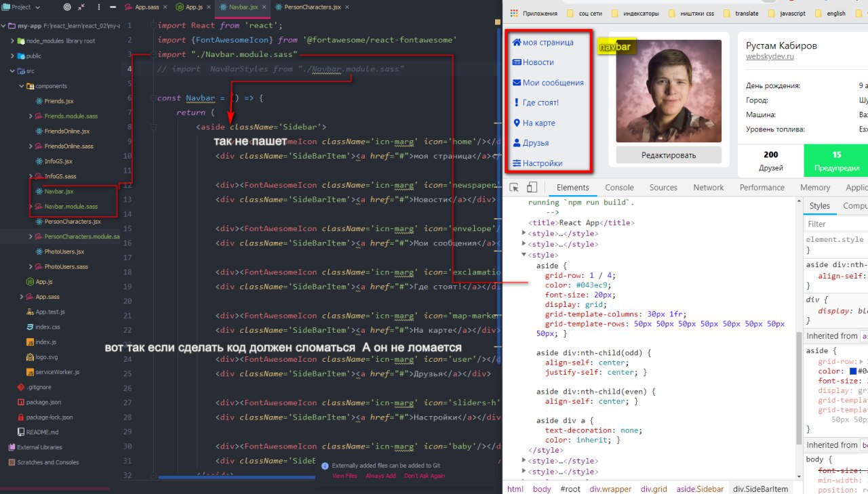Click the map marker icon beside На карте
868x494 pixels.
point(517,123)
